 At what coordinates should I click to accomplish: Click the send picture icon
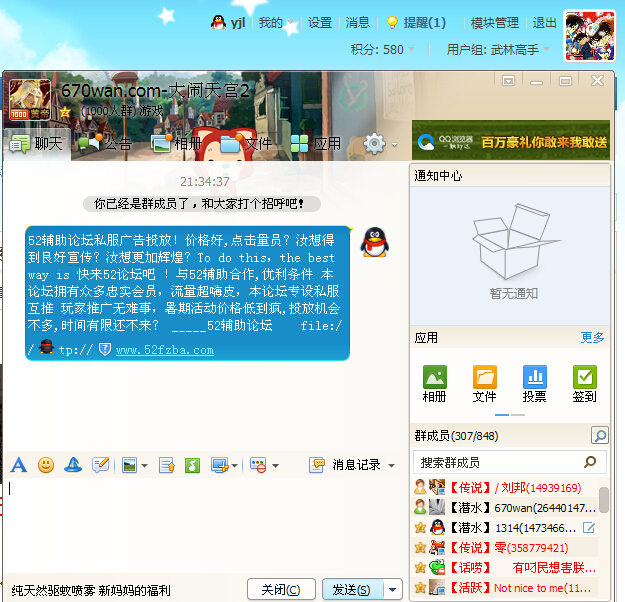pyautogui.click(x=130, y=465)
